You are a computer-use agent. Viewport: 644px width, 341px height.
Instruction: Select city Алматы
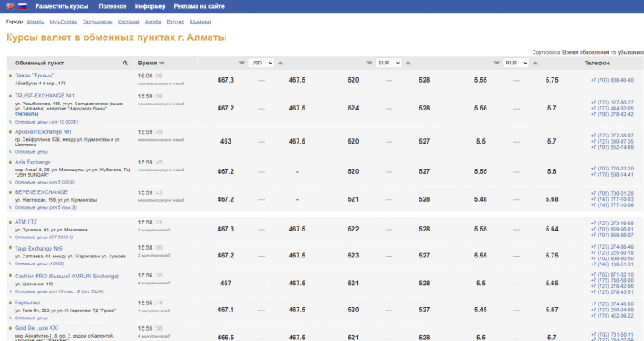click(36, 22)
